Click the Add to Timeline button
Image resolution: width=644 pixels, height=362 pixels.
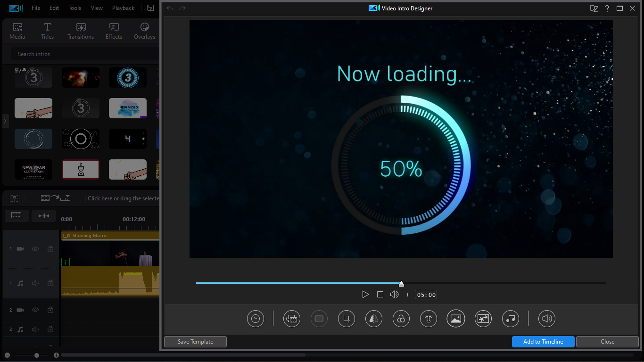[543, 342]
